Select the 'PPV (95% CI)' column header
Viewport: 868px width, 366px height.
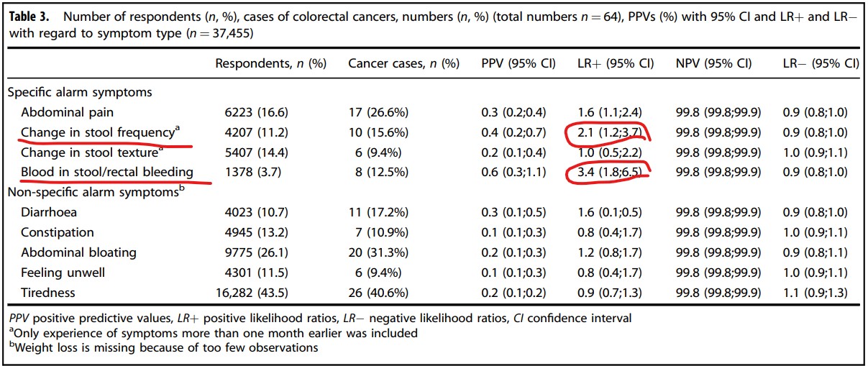(x=518, y=63)
